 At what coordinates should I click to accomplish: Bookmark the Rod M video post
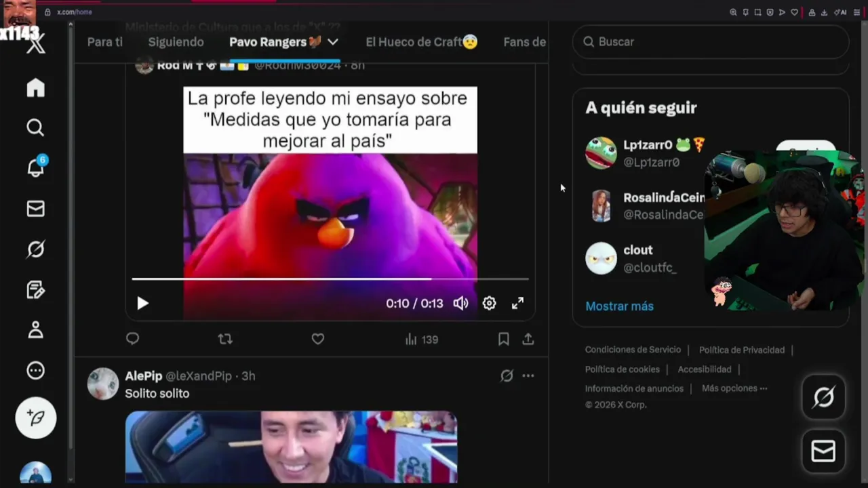click(x=503, y=339)
